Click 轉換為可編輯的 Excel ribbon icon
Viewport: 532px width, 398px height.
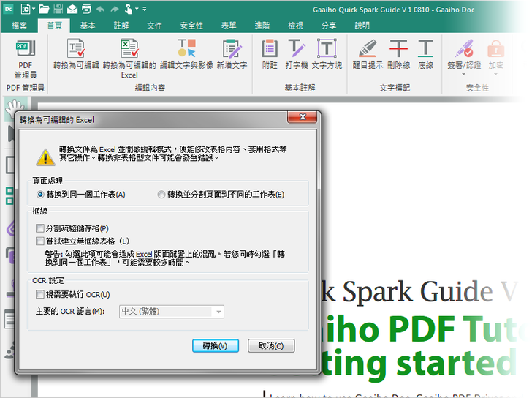click(129, 59)
